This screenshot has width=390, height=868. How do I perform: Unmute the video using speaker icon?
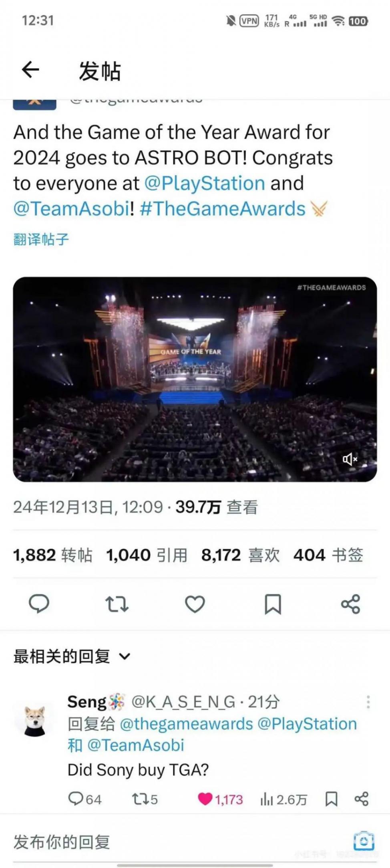click(x=350, y=459)
